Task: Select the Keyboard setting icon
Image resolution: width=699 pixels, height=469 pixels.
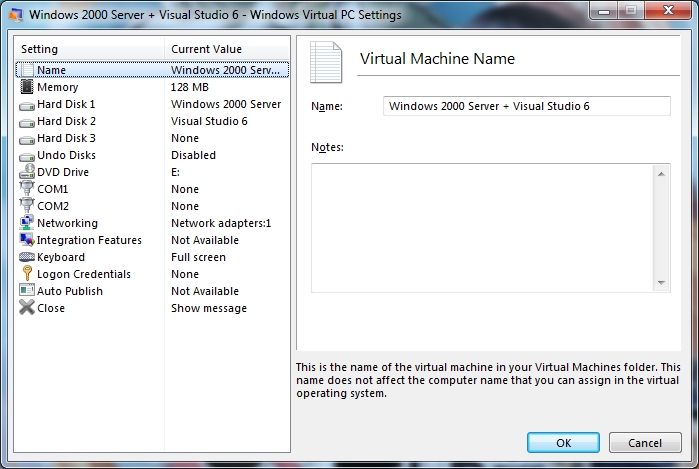Action: pyautogui.click(x=27, y=257)
